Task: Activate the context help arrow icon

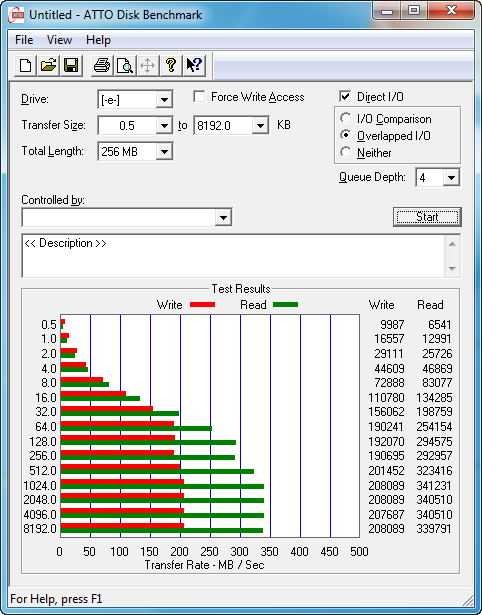Action: 194,65
